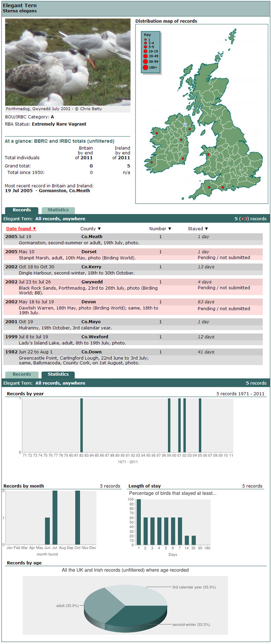
Task: Click the 1999 Jul 8 Co.Wexford record
Action: click(133, 340)
